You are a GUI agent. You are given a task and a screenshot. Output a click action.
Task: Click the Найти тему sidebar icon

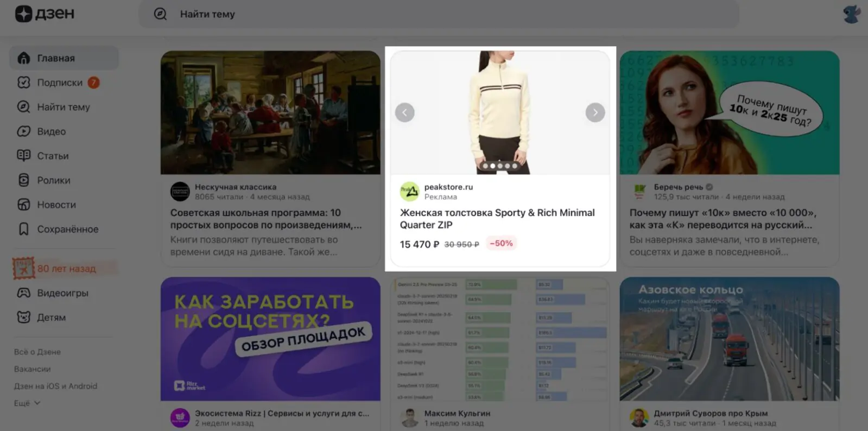tap(23, 107)
